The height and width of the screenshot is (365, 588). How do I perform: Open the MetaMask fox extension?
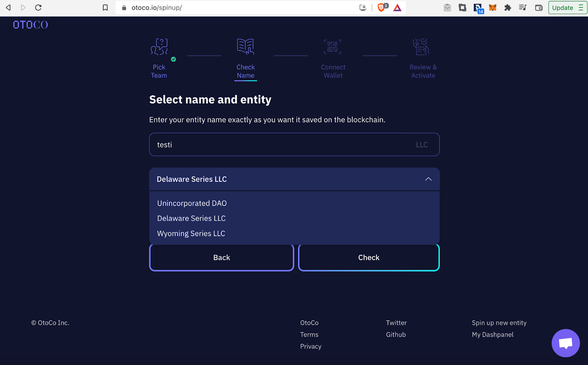coord(492,8)
